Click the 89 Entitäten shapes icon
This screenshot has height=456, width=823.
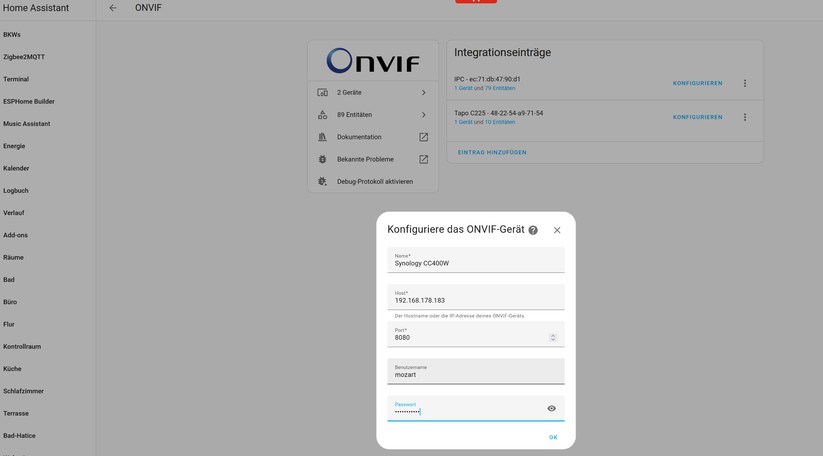coord(322,115)
